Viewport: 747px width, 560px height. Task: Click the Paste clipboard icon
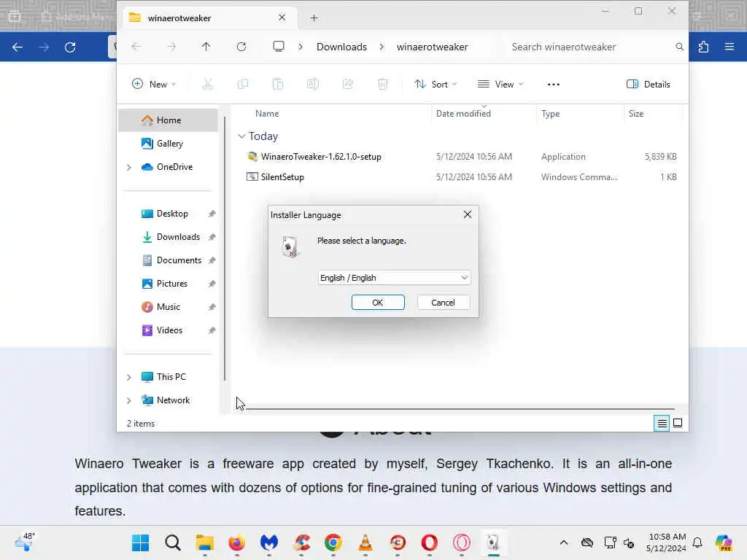(278, 85)
